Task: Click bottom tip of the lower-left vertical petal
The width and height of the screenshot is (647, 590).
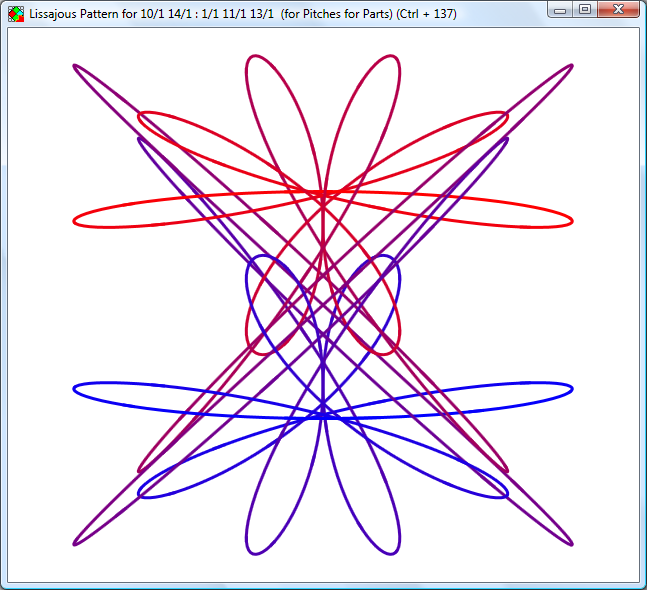Action: (x=258, y=551)
